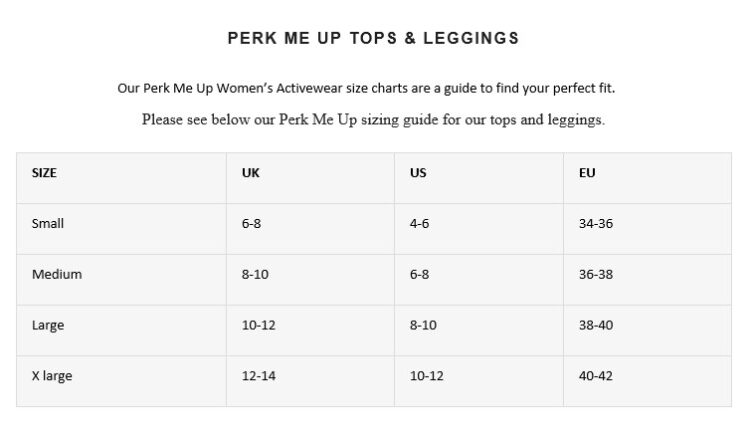Image resolution: width=750 pixels, height=443 pixels.
Task: Click the Medium size row label
Action: [x=57, y=274]
